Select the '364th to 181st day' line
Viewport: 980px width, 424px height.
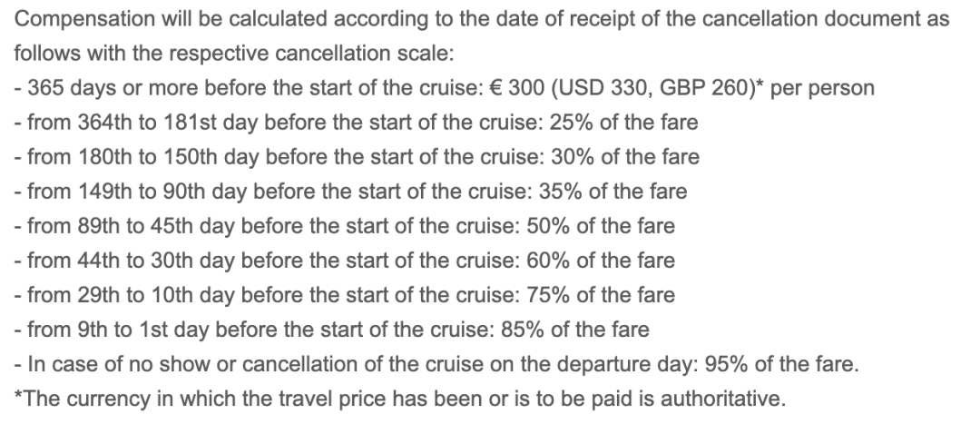coord(356,123)
